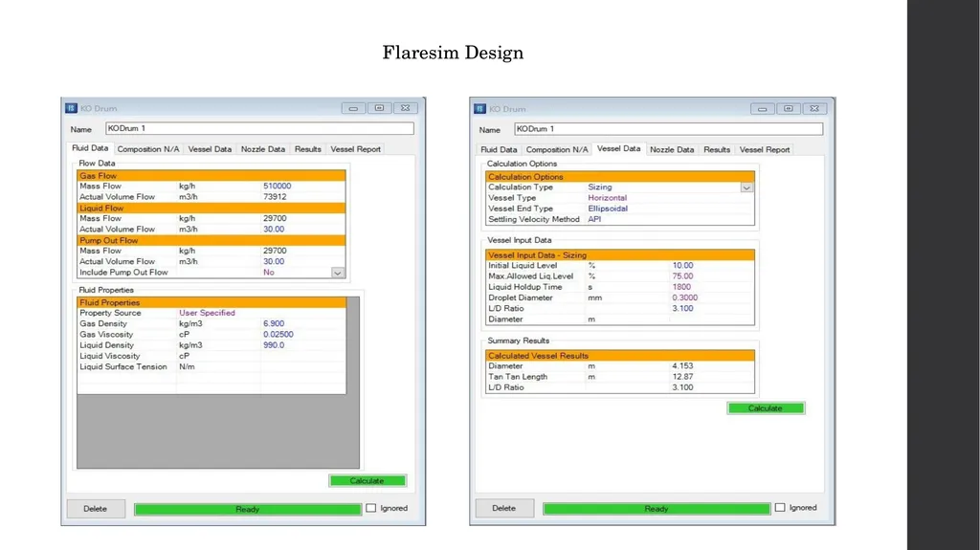Switch to Fluid Data tab in right window
The height and width of the screenshot is (550, 980).
[x=499, y=150]
